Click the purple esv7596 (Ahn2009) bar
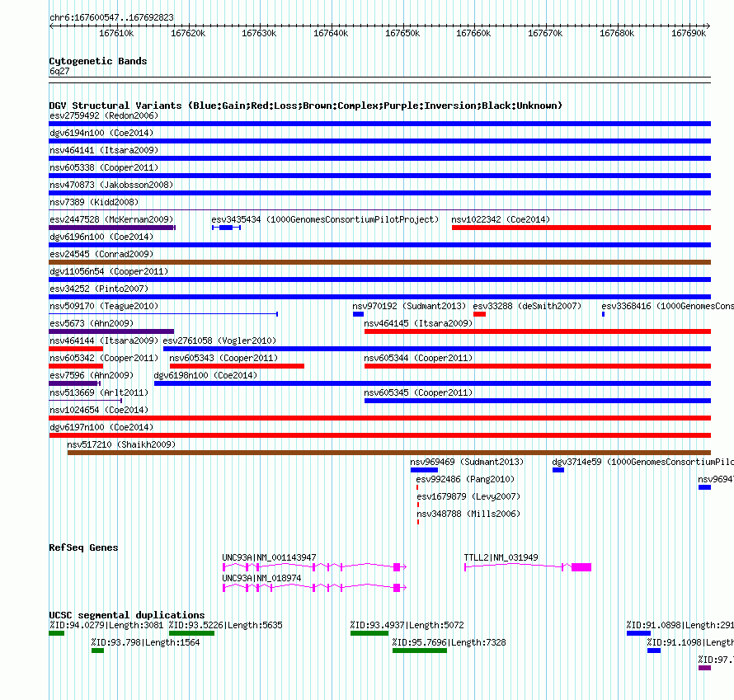Image resolution: width=734 pixels, height=700 pixels. [x=74, y=383]
